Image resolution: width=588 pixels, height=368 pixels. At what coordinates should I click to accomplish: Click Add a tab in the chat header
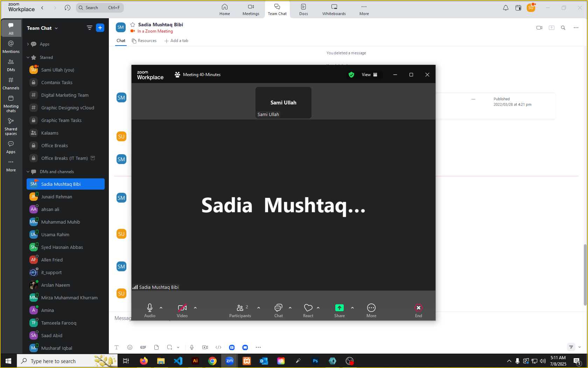tap(176, 41)
